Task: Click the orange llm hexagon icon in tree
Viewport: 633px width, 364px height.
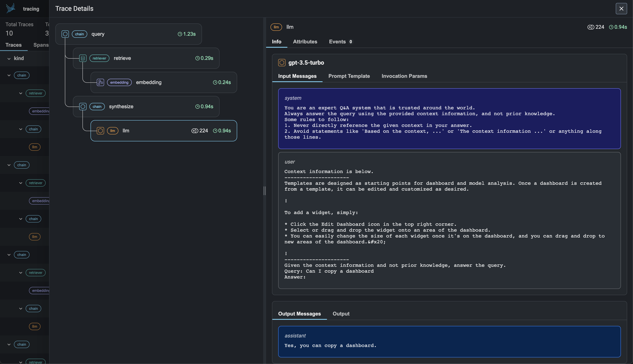Action: point(100,131)
